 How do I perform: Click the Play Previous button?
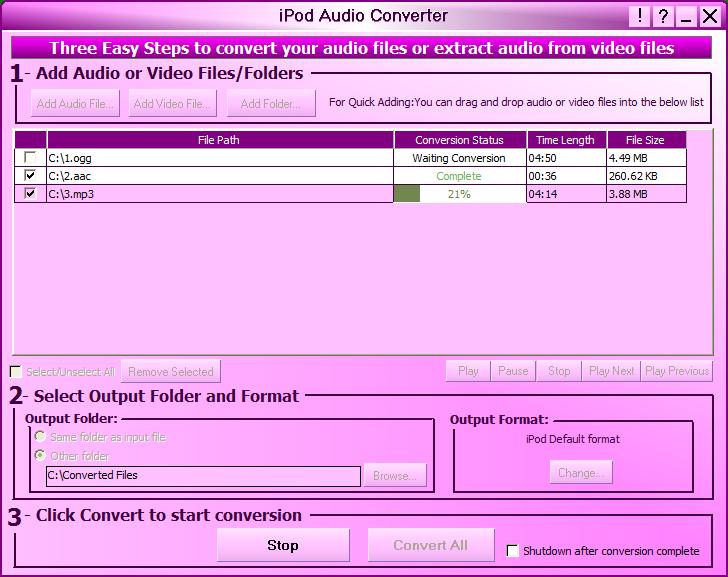[x=677, y=371]
